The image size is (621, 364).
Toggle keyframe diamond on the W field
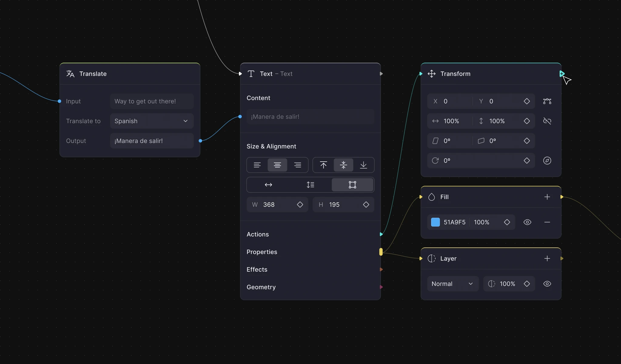[x=300, y=204]
